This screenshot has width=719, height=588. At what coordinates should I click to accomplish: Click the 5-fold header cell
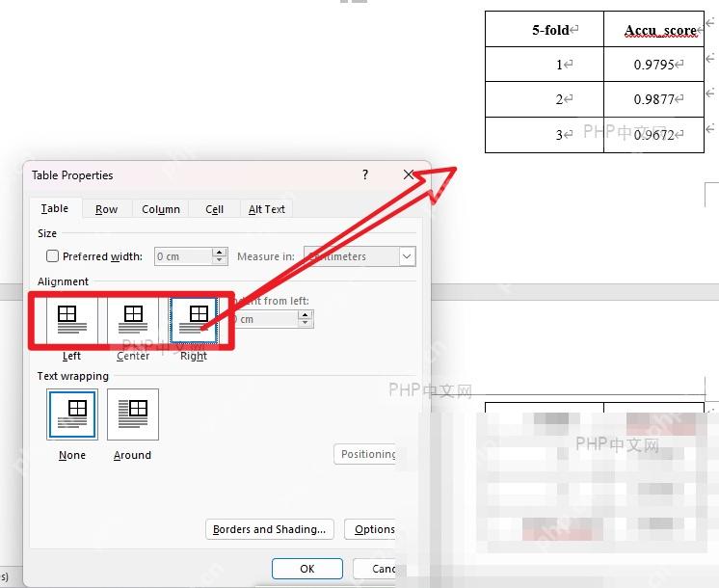(545, 29)
